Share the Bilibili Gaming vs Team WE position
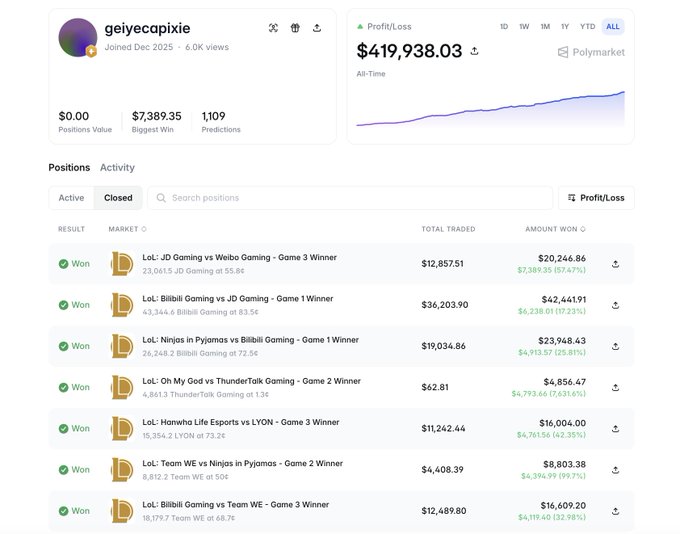 coord(615,511)
